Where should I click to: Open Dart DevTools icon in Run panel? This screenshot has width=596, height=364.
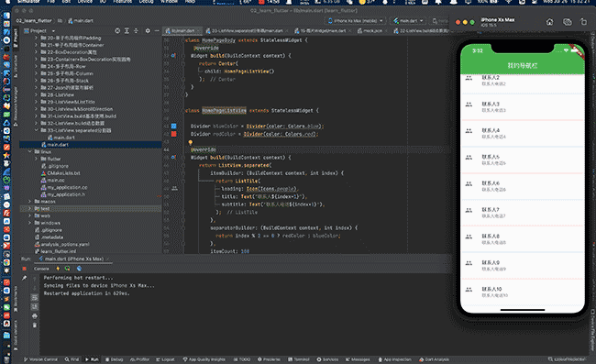(x=79, y=269)
